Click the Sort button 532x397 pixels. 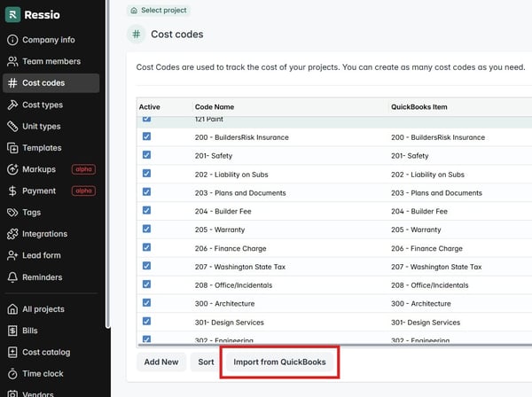tap(206, 362)
